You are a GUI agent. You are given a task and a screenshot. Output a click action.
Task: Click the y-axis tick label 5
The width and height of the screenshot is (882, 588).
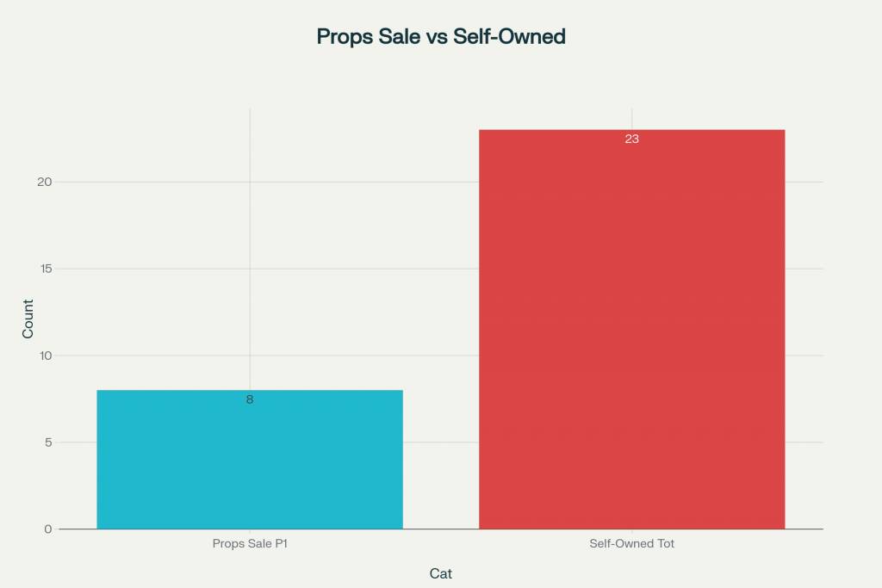48,443
